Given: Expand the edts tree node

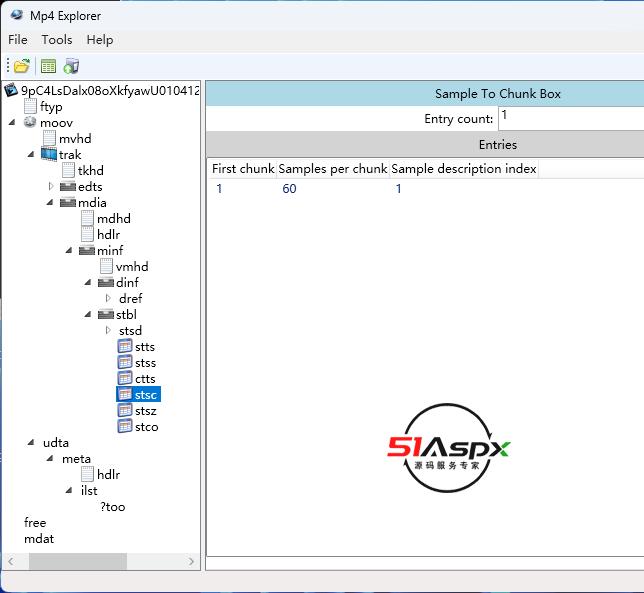Looking at the screenshot, I should (51, 187).
